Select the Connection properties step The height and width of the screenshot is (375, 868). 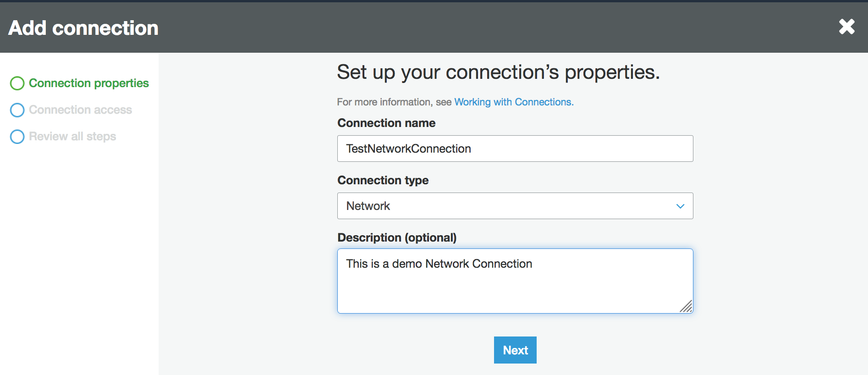pyautogui.click(x=88, y=83)
